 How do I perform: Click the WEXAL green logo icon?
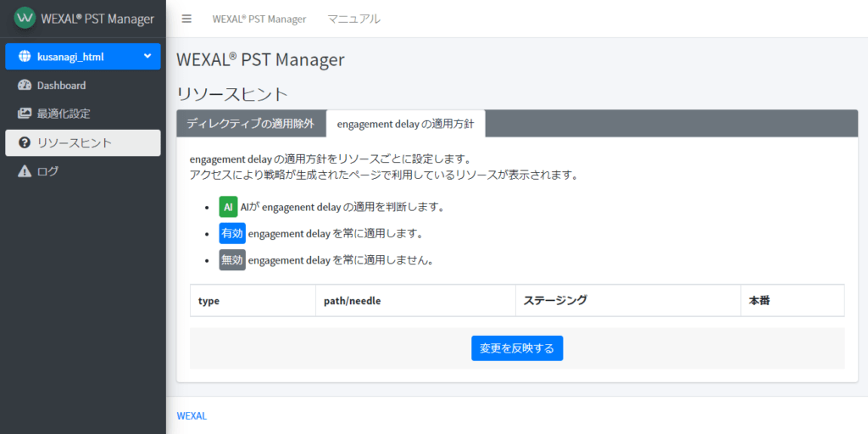(x=25, y=19)
